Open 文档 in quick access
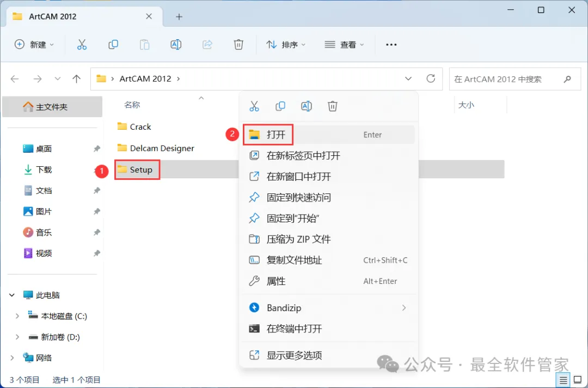 (x=44, y=191)
